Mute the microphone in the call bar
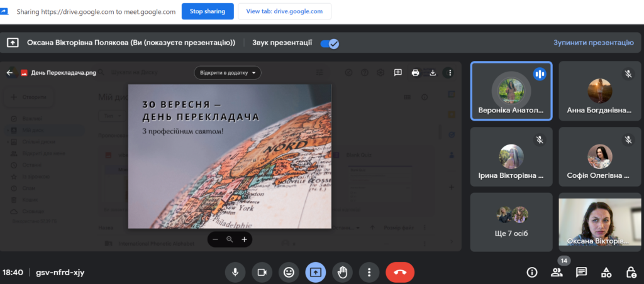Image resolution: width=644 pixels, height=284 pixels. (235, 272)
